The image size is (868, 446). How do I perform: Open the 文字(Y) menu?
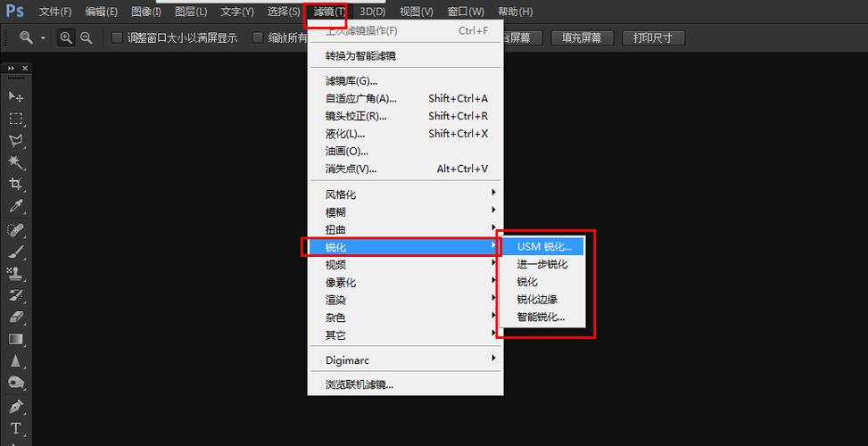point(237,11)
